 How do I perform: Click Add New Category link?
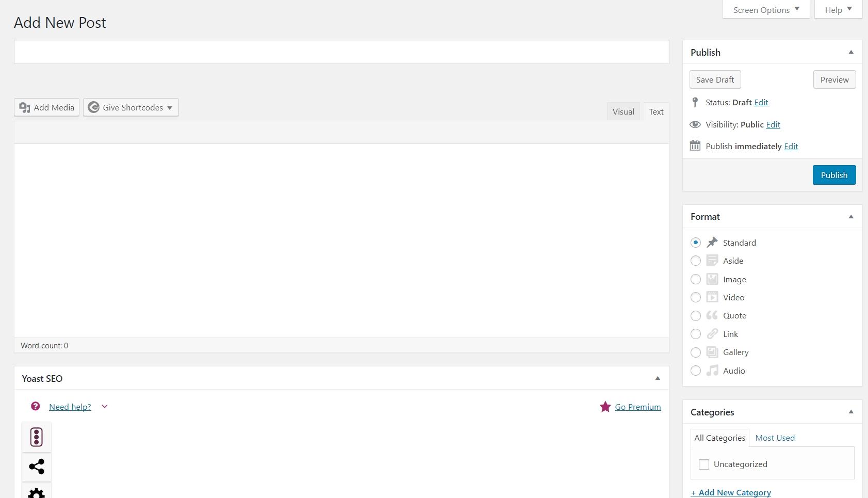(x=731, y=492)
